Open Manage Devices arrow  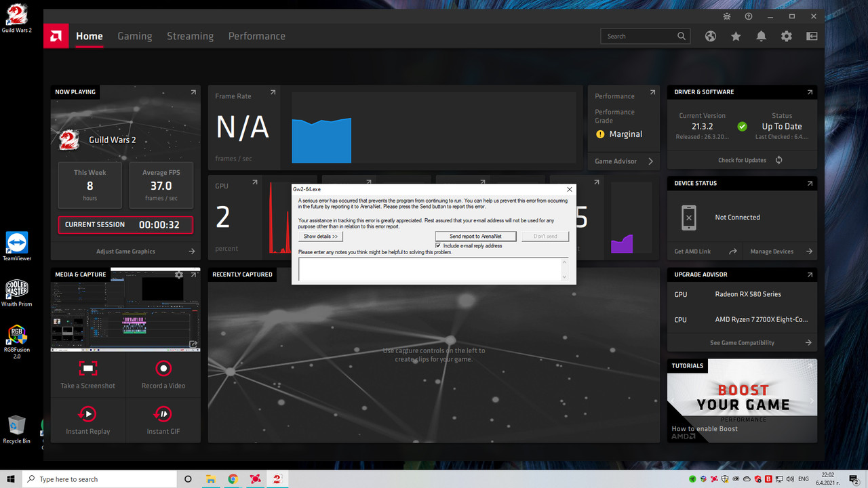pyautogui.click(x=809, y=251)
